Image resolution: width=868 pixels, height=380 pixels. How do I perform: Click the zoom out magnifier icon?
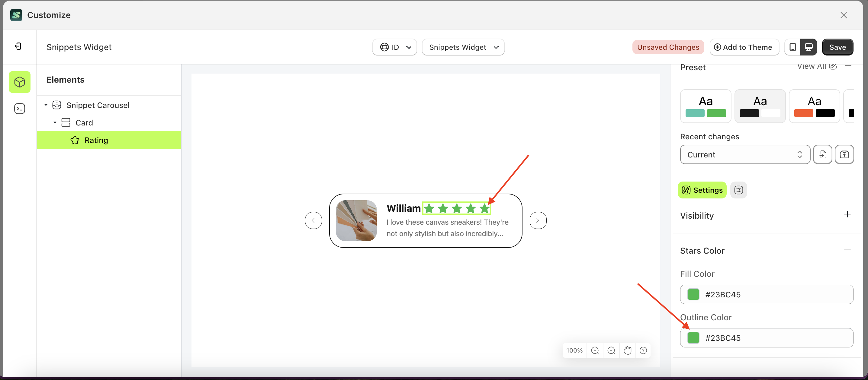pos(611,350)
